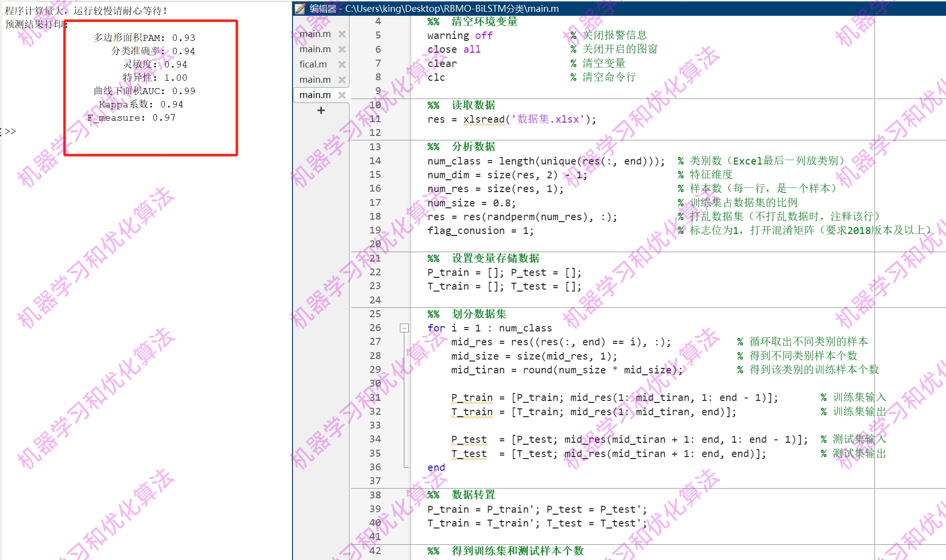Select the red-boxed prediction results text
Screen dimensions: 946x560
141,77
